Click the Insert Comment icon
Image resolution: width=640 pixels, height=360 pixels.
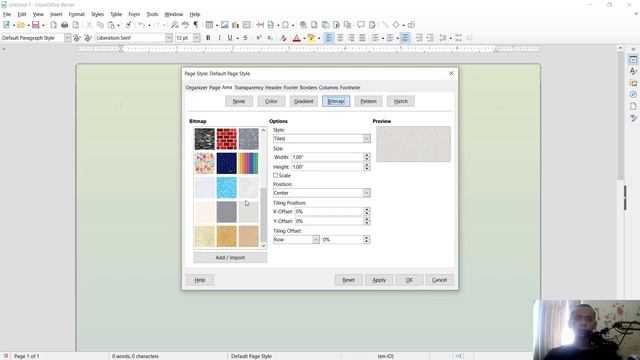coord(361,25)
